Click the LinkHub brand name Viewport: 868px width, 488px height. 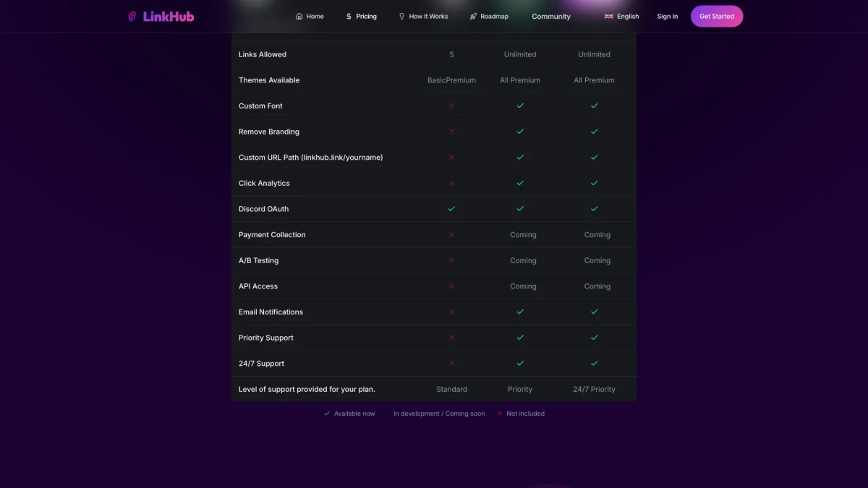point(169,17)
